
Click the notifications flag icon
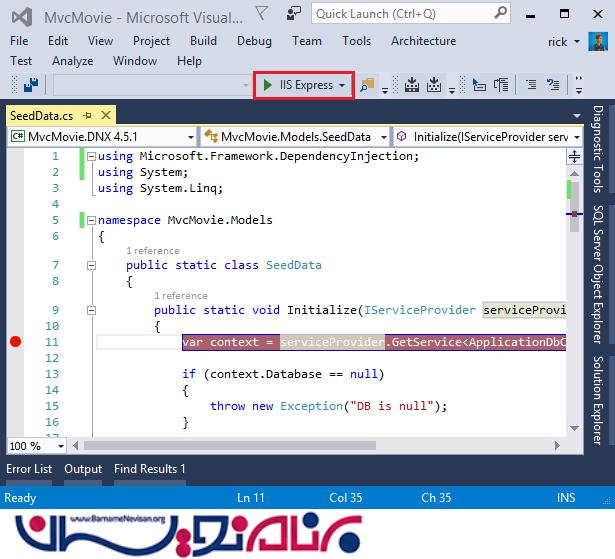[x=262, y=14]
